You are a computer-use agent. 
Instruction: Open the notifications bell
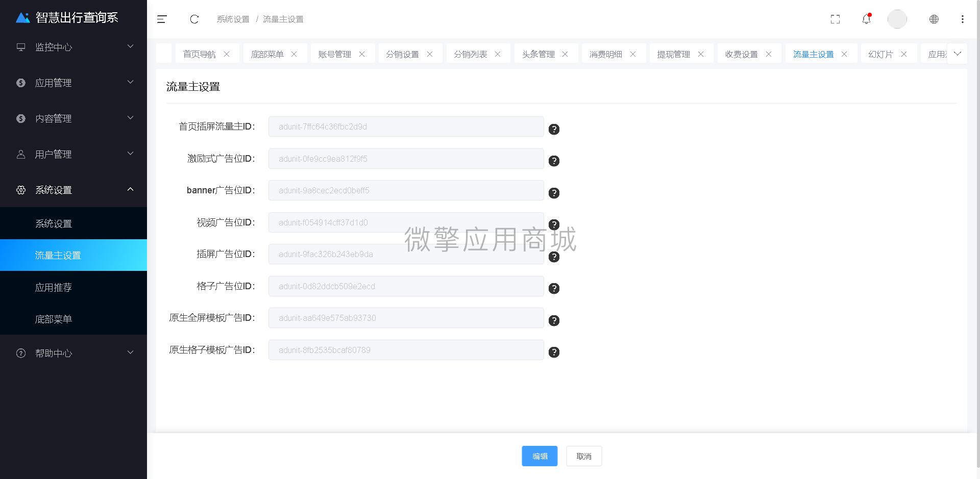click(x=866, y=19)
